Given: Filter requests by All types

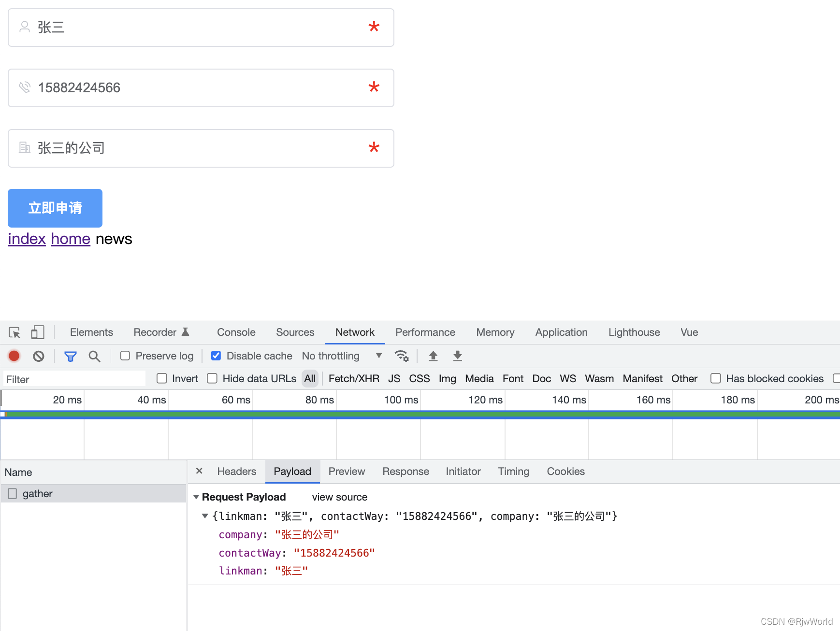Looking at the screenshot, I should click(310, 379).
